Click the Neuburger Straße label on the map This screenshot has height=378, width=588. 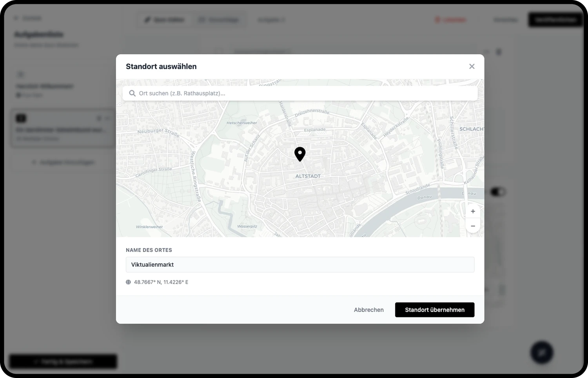pos(158,132)
